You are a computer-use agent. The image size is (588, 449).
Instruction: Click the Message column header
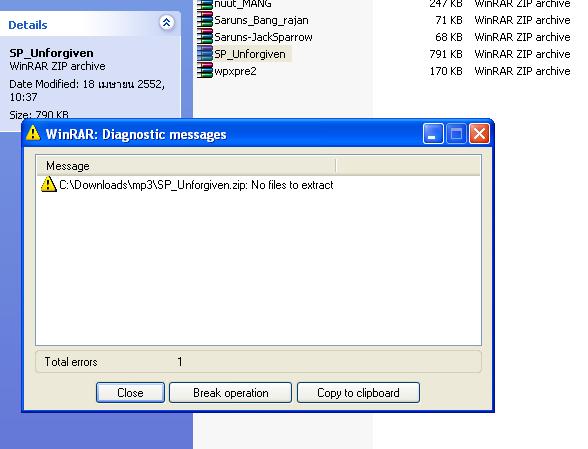click(186, 166)
